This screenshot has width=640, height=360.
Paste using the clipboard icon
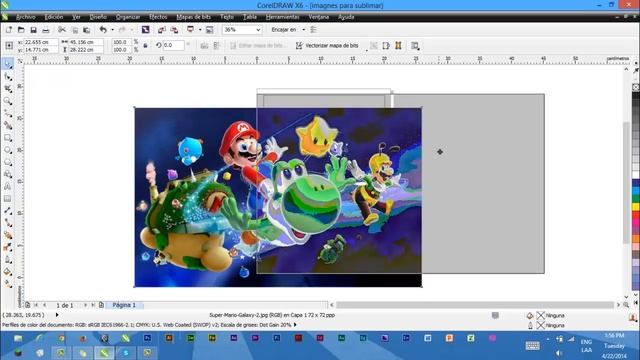(87, 30)
